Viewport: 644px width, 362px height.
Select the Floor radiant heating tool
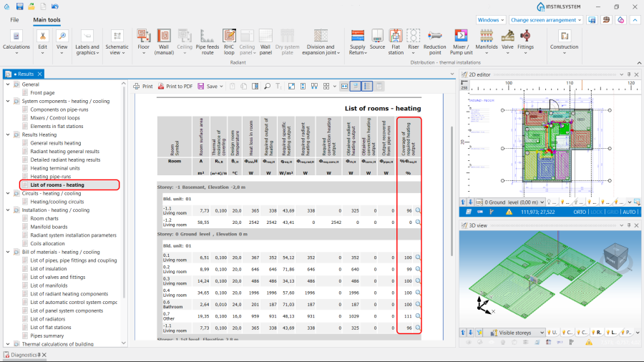(143, 39)
